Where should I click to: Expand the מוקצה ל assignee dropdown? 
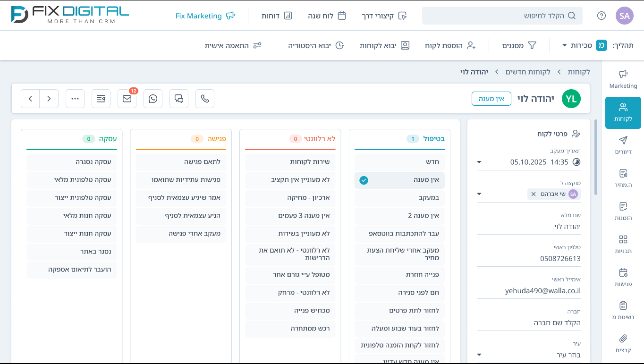(479, 194)
